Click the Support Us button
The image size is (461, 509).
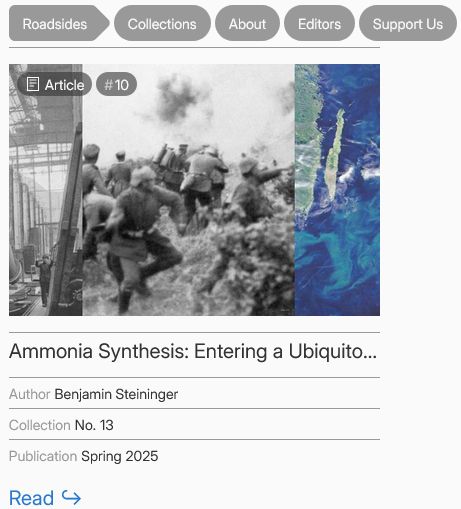[x=408, y=23]
